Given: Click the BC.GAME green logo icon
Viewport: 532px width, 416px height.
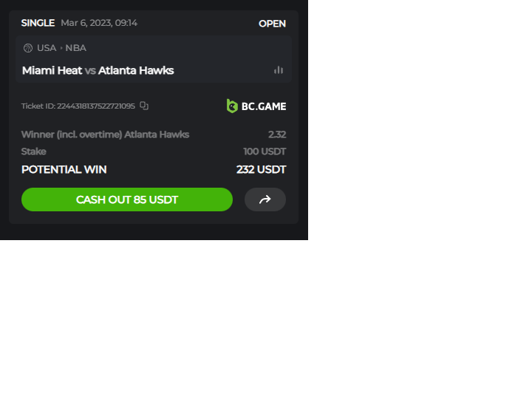Looking at the screenshot, I should click(x=232, y=106).
